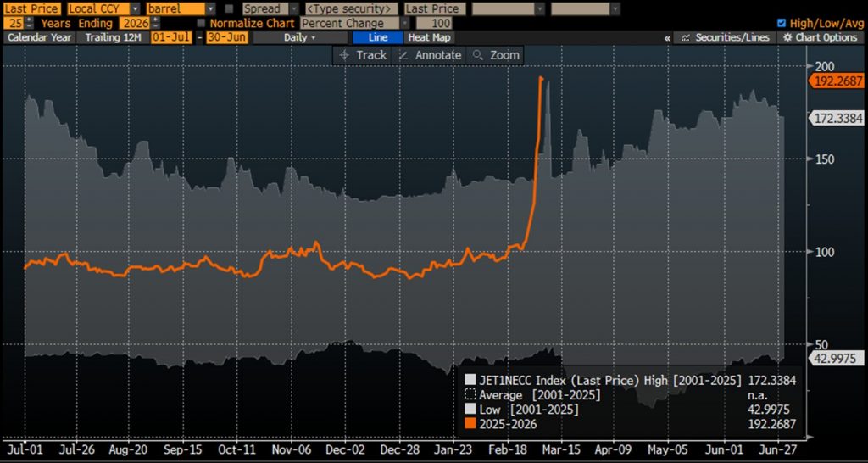
Task: Open the Securities/Lines panel
Action: coord(724,37)
